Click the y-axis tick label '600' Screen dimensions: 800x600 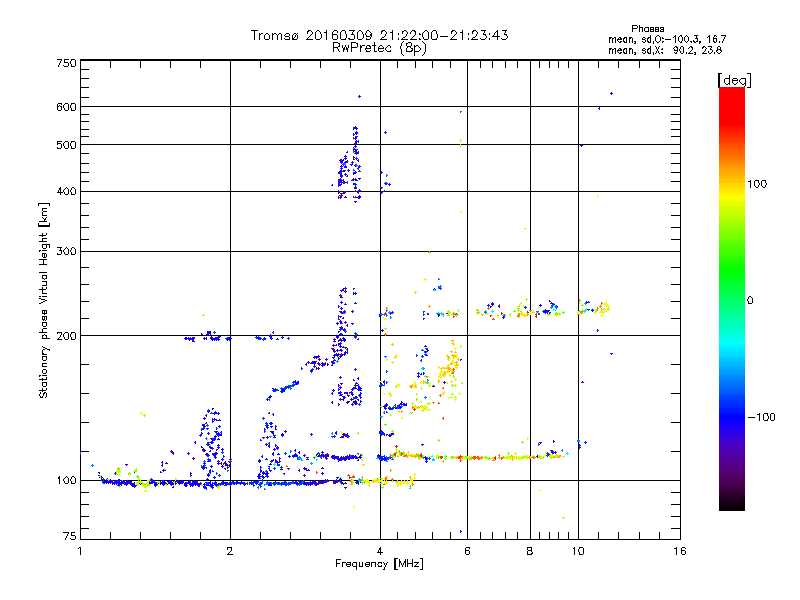coord(66,107)
